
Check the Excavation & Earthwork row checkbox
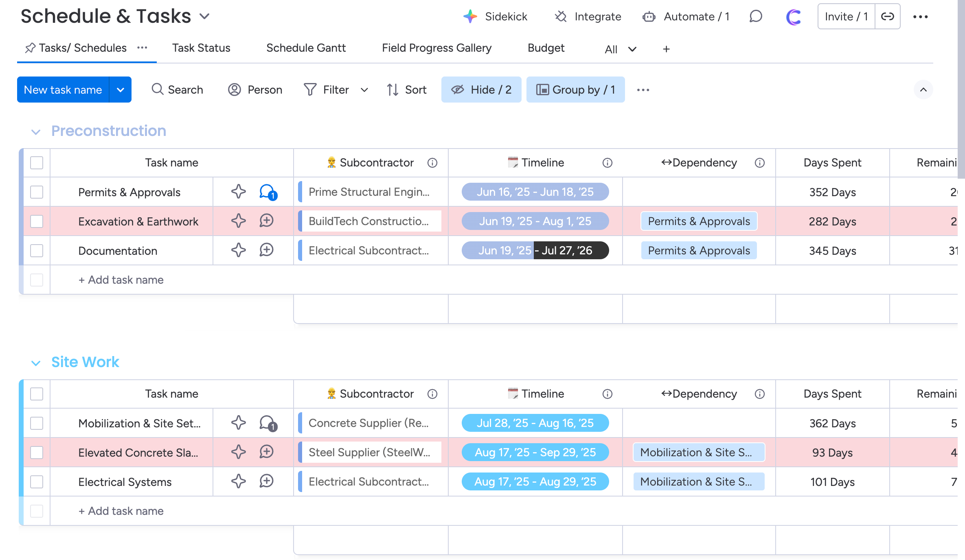pyautogui.click(x=37, y=221)
